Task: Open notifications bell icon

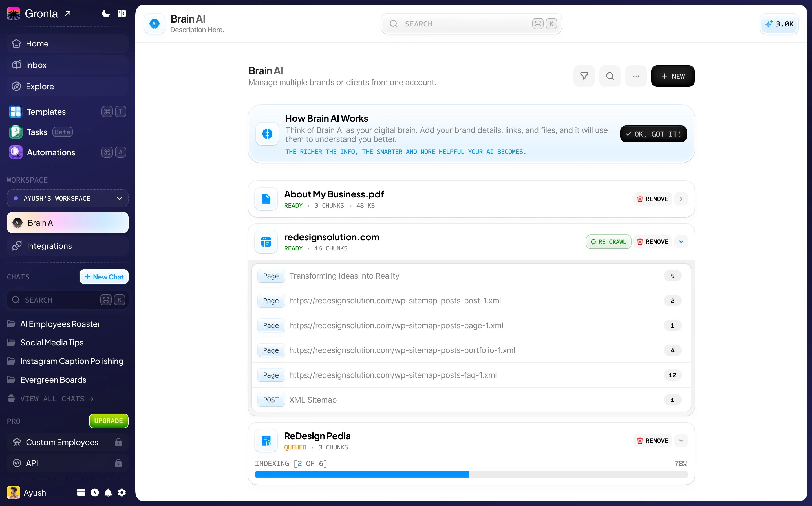Action: [x=108, y=492]
